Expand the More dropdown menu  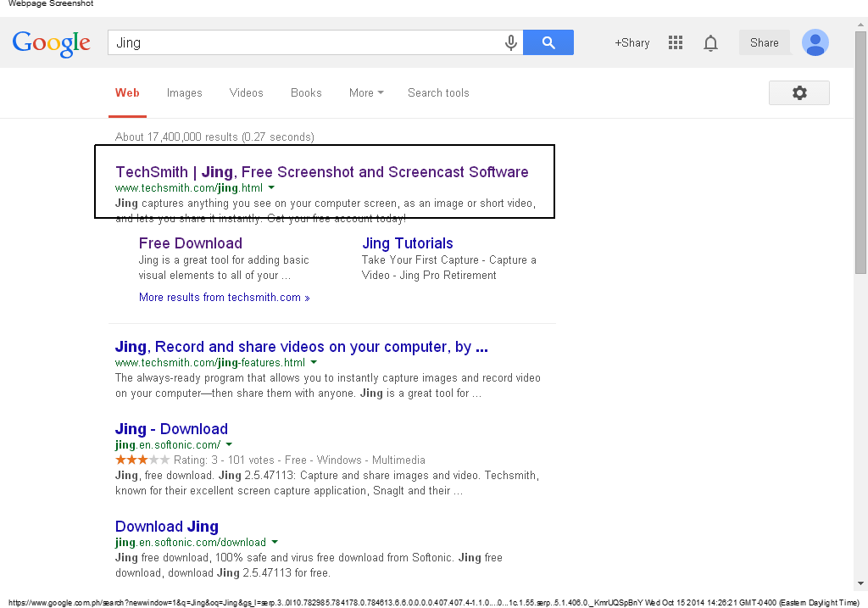pyautogui.click(x=366, y=93)
